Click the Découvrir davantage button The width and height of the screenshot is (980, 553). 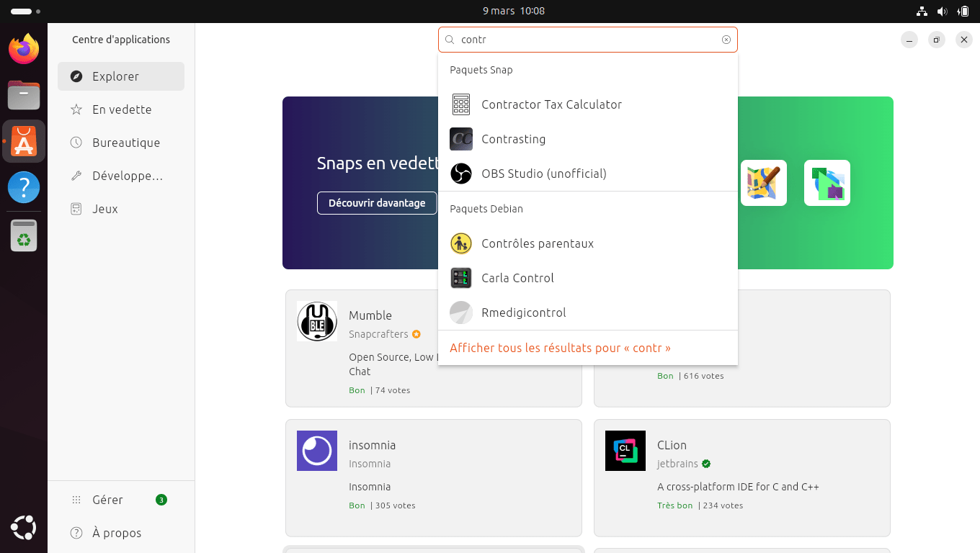click(x=377, y=203)
